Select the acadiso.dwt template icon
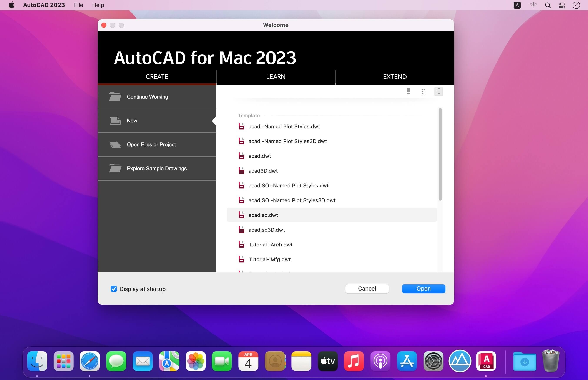This screenshot has width=588, height=380. click(241, 215)
